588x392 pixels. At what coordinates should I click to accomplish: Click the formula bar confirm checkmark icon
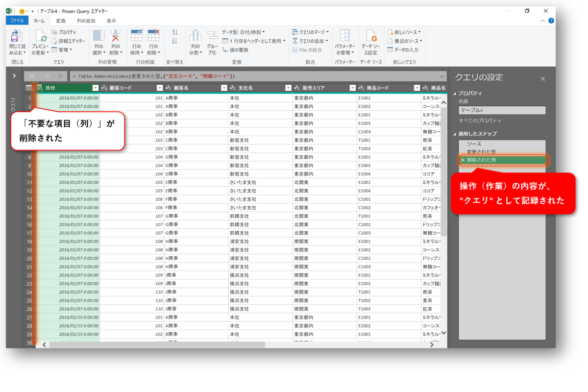pyautogui.click(x=47, y=76)
